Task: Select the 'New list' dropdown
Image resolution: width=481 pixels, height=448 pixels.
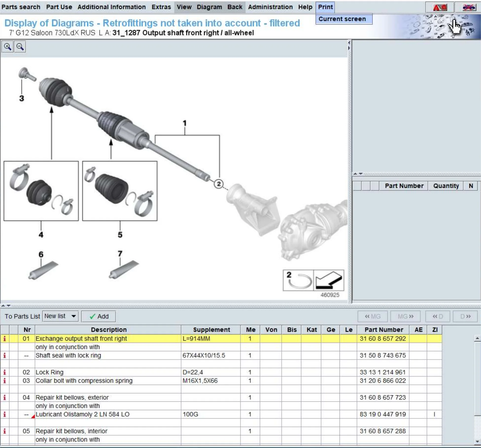Action: point(61,316)
